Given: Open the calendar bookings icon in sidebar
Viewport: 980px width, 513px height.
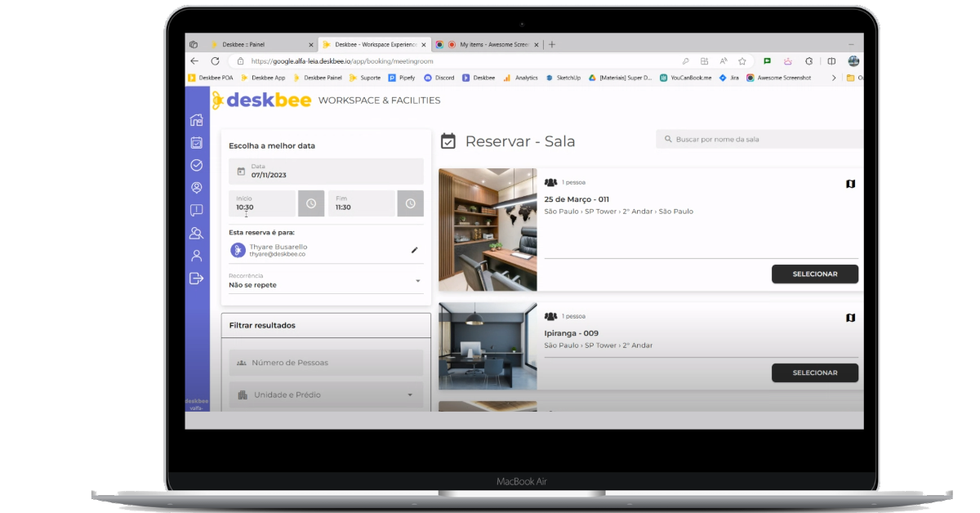Looking at the screenshot, I should point(196,142).
